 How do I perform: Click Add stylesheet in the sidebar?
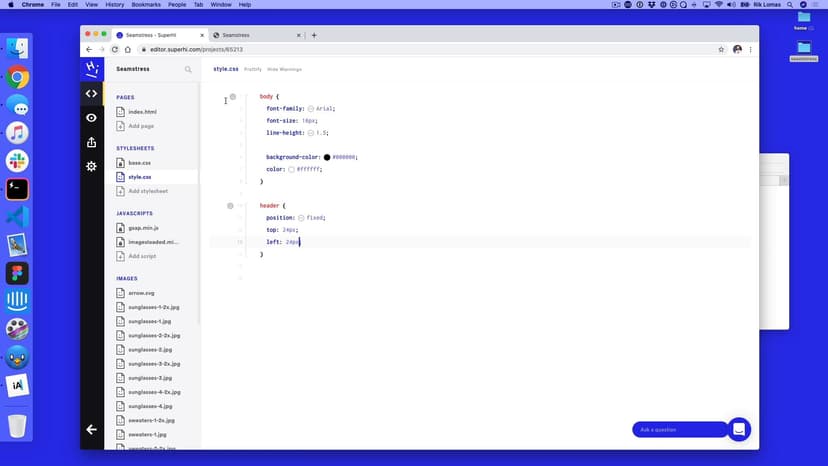tap(148, 191)
